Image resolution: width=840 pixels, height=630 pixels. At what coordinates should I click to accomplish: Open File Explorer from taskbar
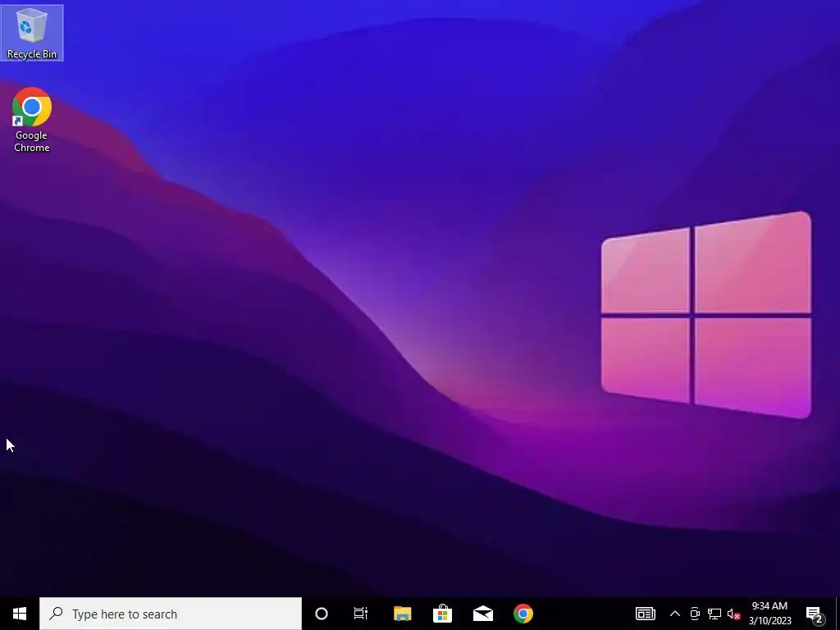tap(402, 614)
